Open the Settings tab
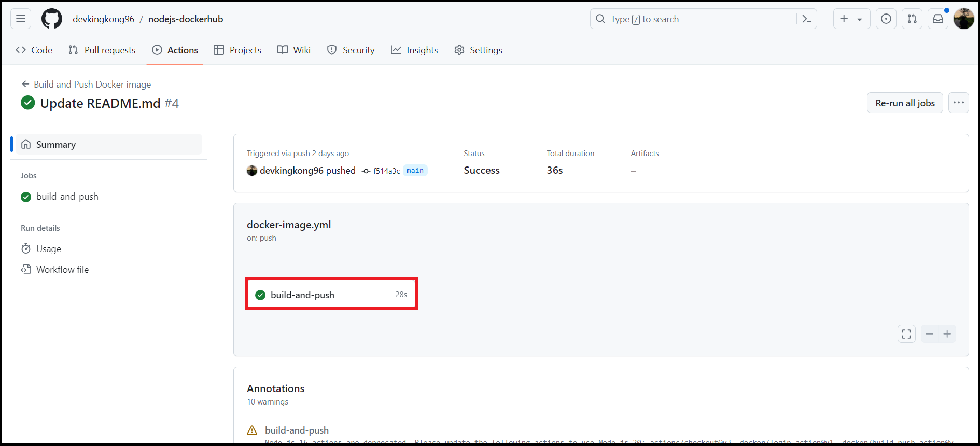This screenshot has width=980, height=446. [478, 50]
